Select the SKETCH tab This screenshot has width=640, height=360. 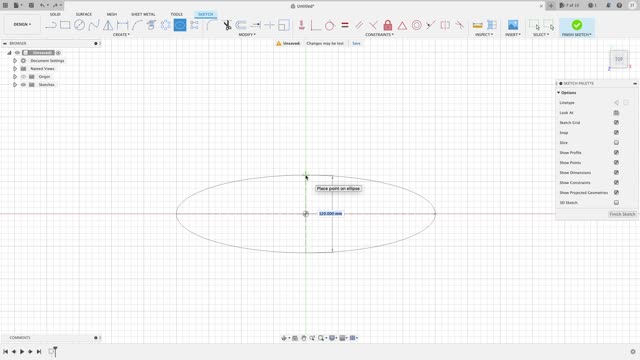[x=205, y=14]
